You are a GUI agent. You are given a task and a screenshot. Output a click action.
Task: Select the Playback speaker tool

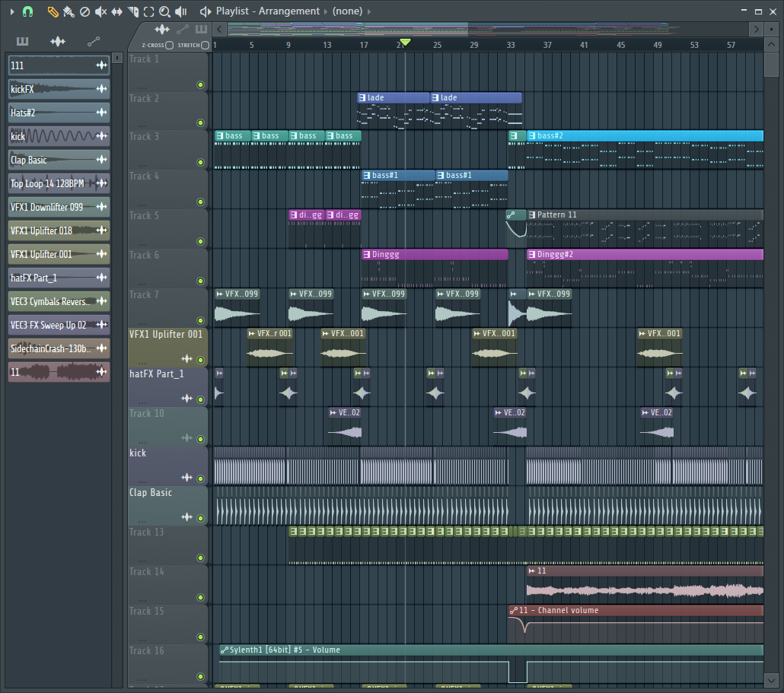(x=181, y=11)
